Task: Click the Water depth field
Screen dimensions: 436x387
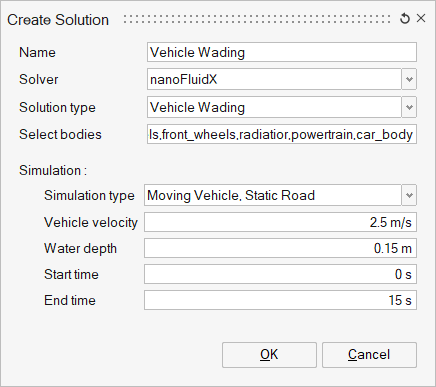Action: point(280,248)
